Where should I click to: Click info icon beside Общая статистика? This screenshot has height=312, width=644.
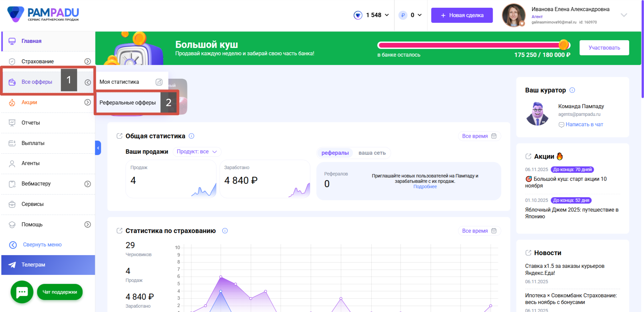(192, 136)
